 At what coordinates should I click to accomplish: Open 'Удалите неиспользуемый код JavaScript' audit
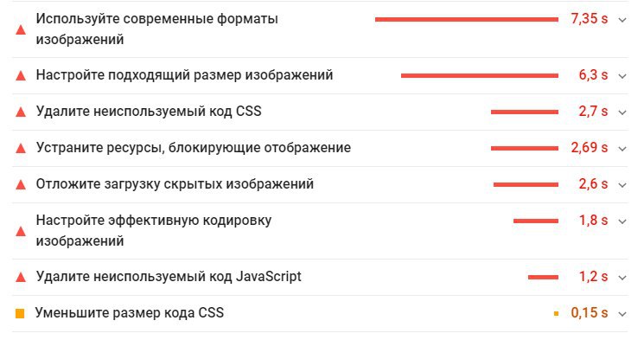click(x=169, y=277)
